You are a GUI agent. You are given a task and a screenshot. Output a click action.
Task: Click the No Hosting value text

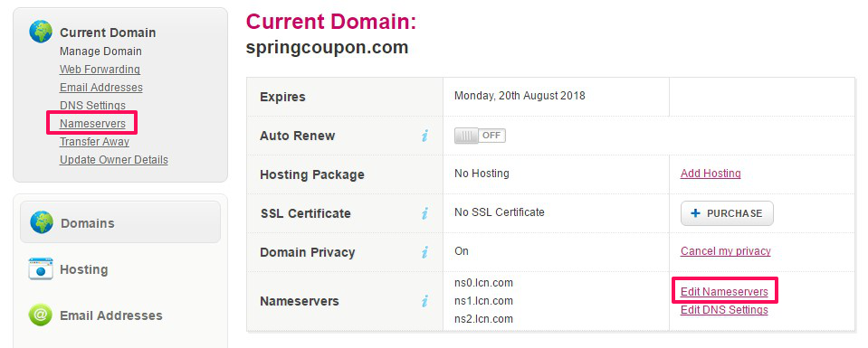(x=482, y=174)
